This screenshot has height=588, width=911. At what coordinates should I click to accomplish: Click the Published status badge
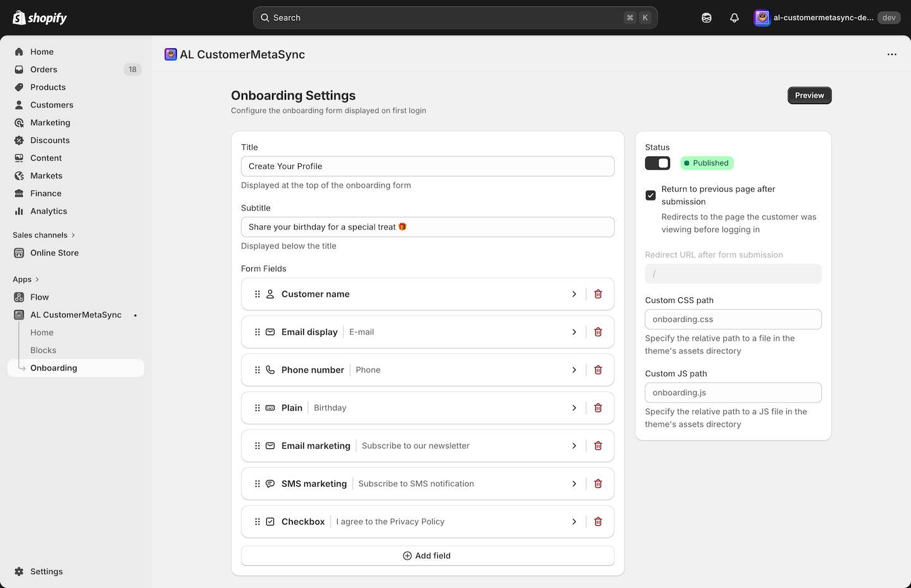(707, 163)
